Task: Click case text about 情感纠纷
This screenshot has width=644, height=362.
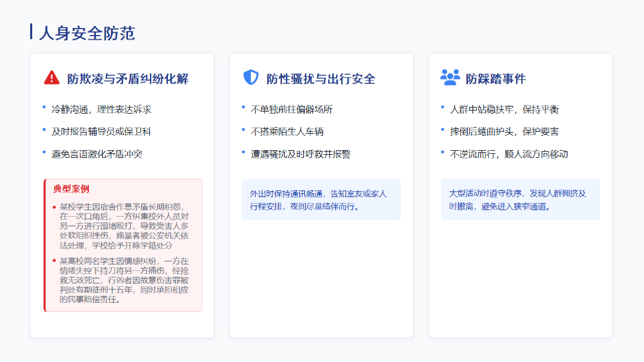Action: point(124,280)
